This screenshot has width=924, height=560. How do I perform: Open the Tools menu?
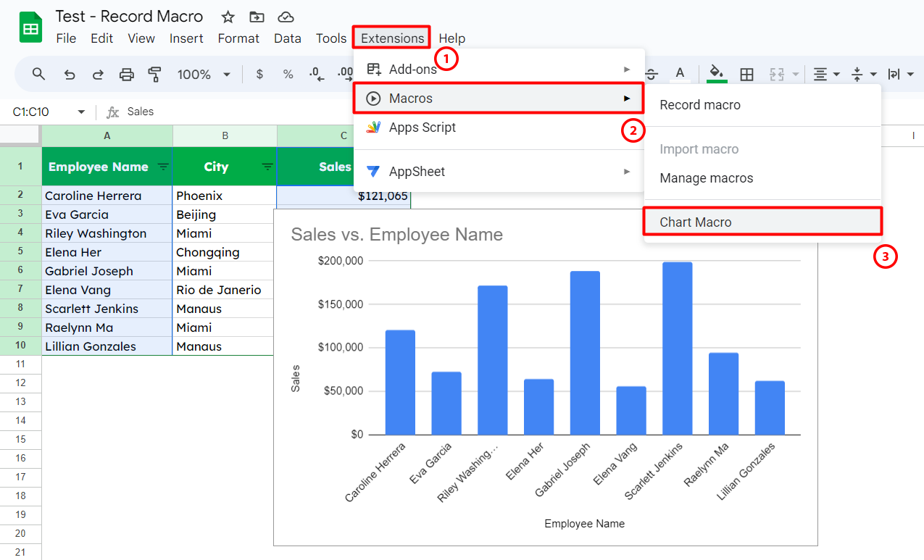pyautogui.click(x=331, y=38)
